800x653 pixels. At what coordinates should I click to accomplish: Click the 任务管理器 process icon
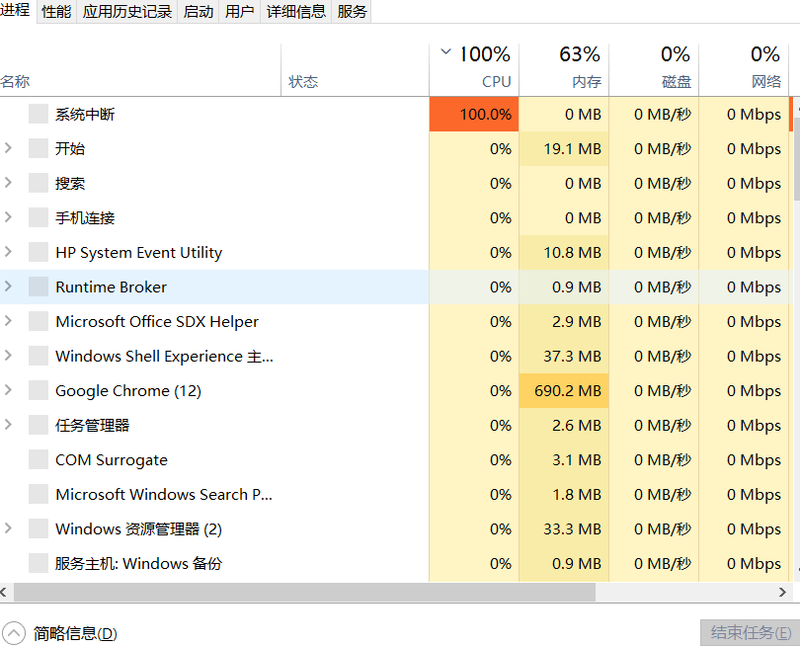point(38,425)
